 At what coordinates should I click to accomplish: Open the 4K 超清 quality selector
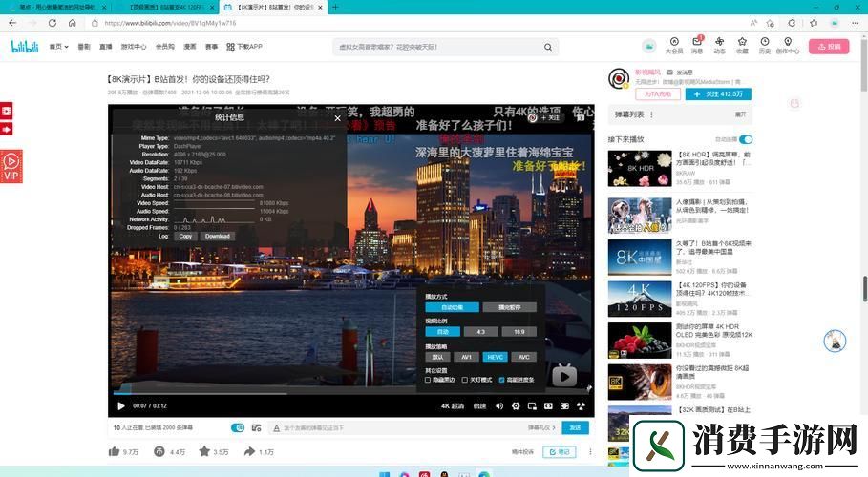click(452, 405)
